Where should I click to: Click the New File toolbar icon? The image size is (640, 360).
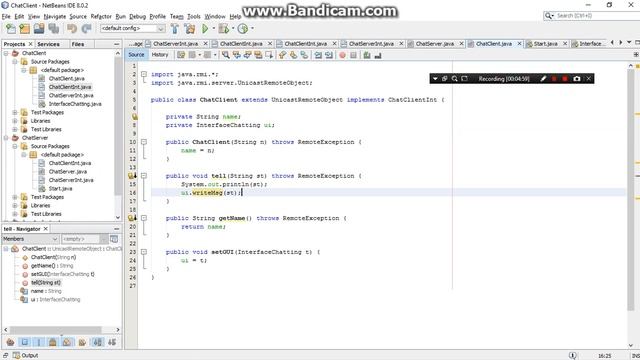[x=11, y=29]
